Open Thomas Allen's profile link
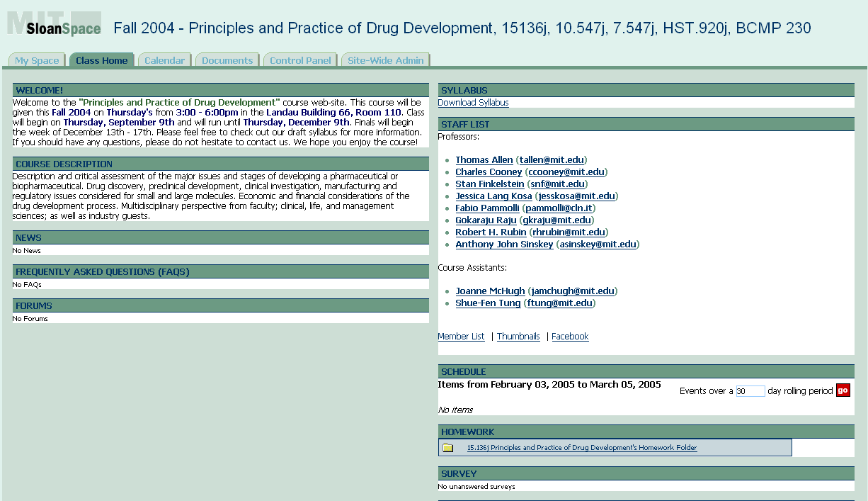 point(484,160)
